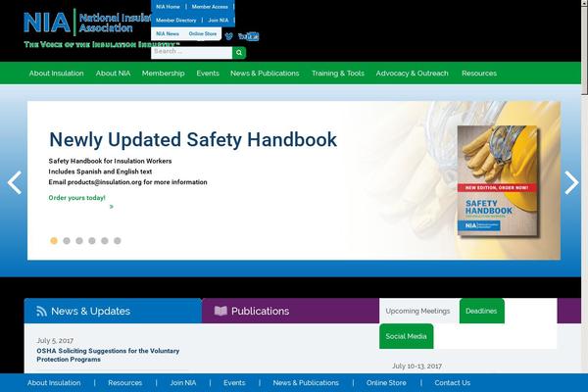Go to previous slide with left arrow
Screen dimensions: 588x392
point(15,182)
